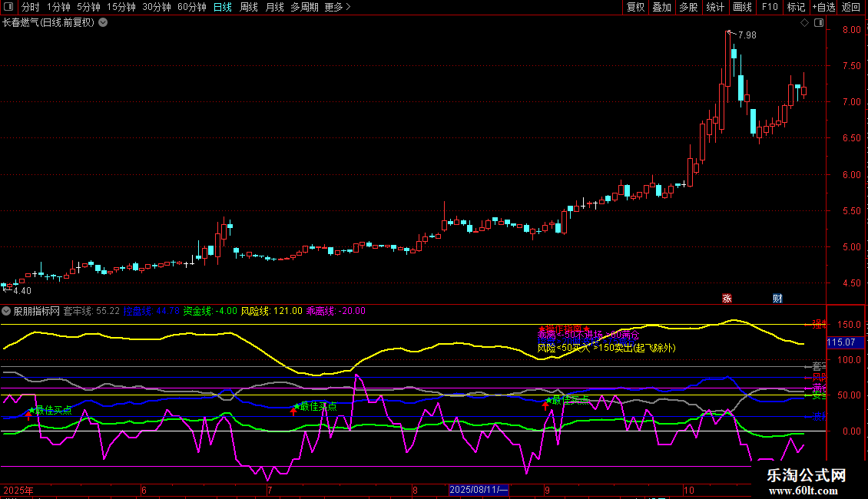Click the panel layout icon at top-left
This screenshot has height=499, width=868.
[9, 7]
